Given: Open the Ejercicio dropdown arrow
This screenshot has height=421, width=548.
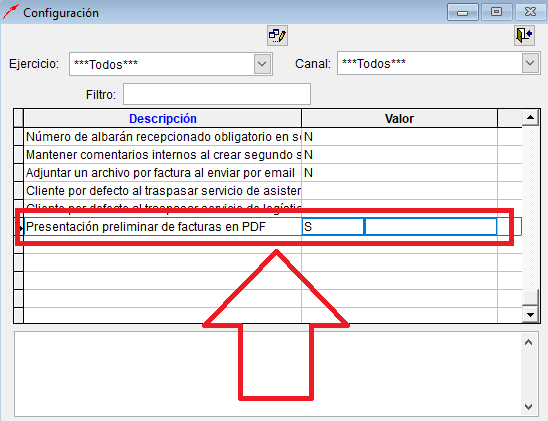Looking at the screenshot, I should pyautogui.click(x=262, y=64).
